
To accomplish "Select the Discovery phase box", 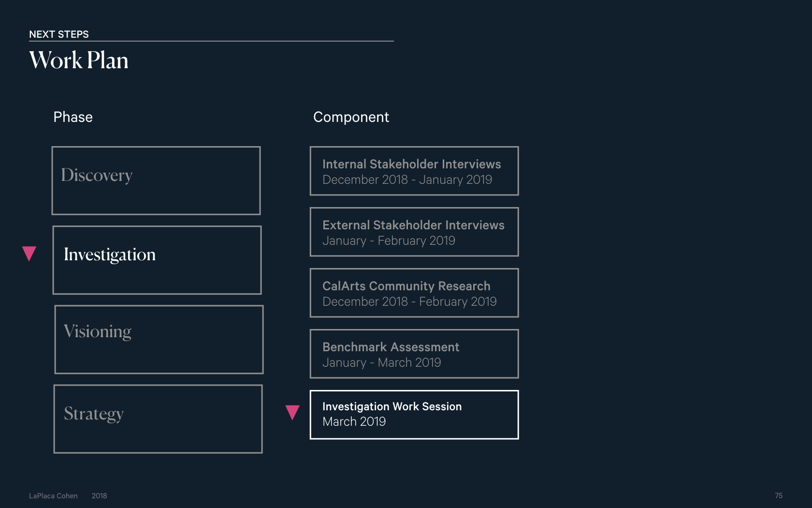I will tap(156, 180).
